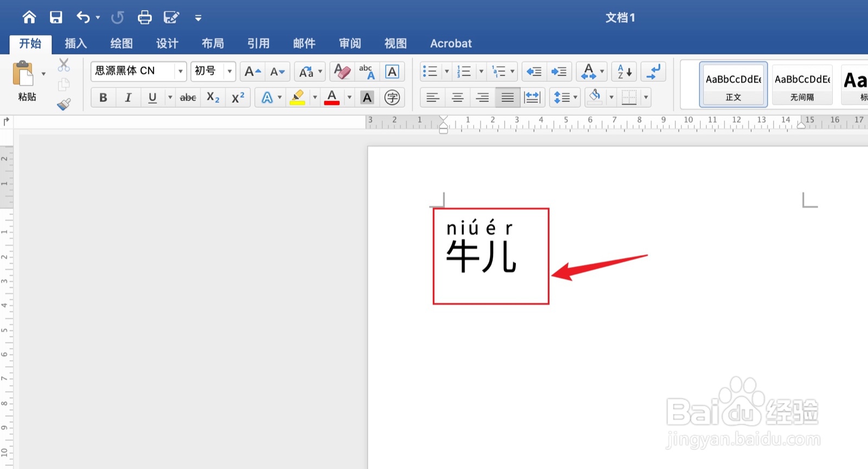Cut selection with the scissors icon
The width and height of the screenshot is (868, 469).
tap(64, 65)
